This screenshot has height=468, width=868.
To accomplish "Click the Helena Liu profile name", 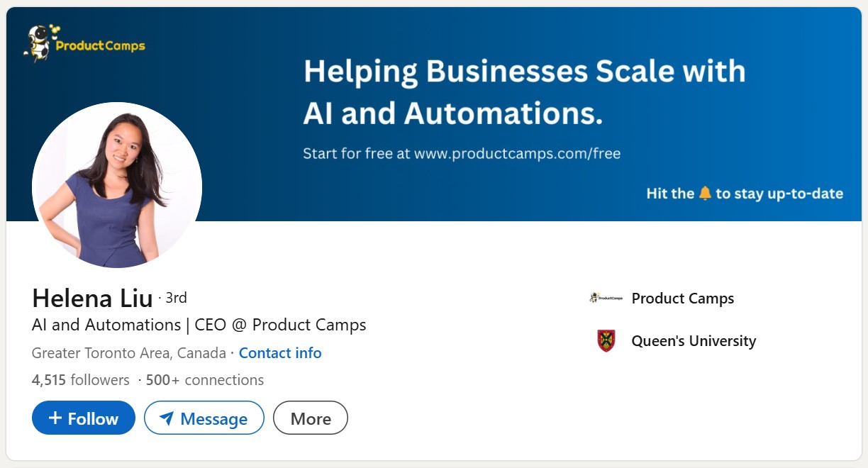I will [92, 299].
